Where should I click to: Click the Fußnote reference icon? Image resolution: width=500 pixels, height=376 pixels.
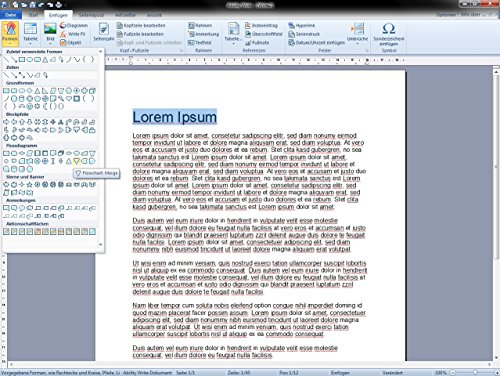click(x=248, y=43)
